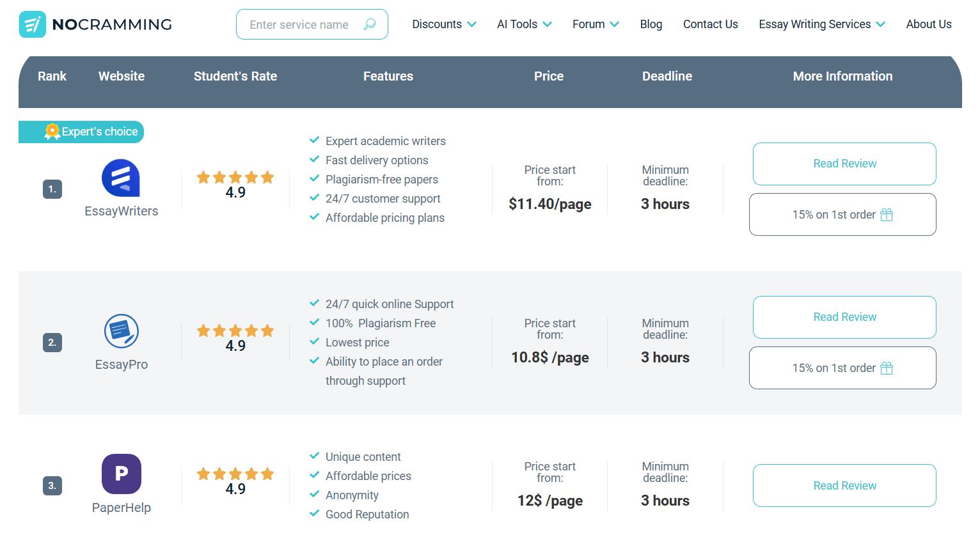Click "Good Reputation" feature text
The width and height of the screenshot is (980, 535).
[367, 515]
